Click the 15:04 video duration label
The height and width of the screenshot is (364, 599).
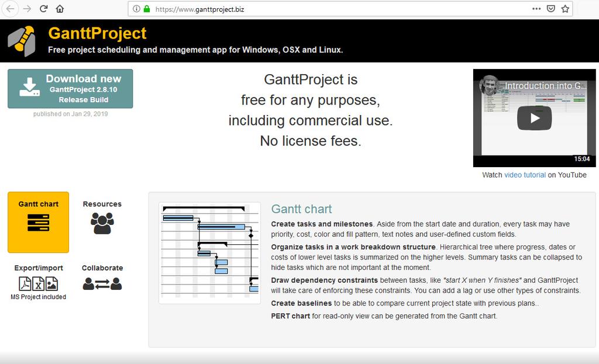pos(582,159)
